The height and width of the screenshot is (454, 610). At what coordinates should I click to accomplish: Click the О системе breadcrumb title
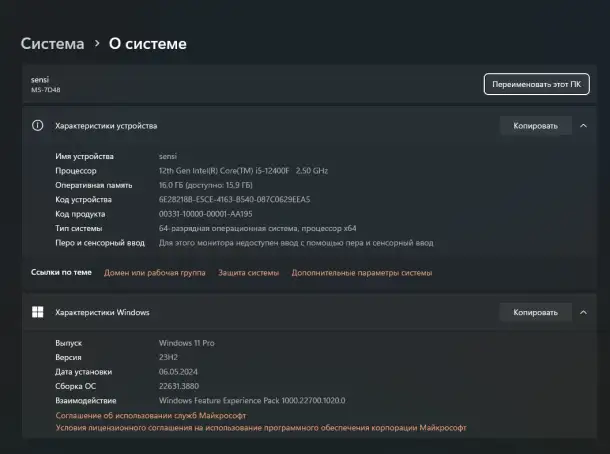coord(147,44)
